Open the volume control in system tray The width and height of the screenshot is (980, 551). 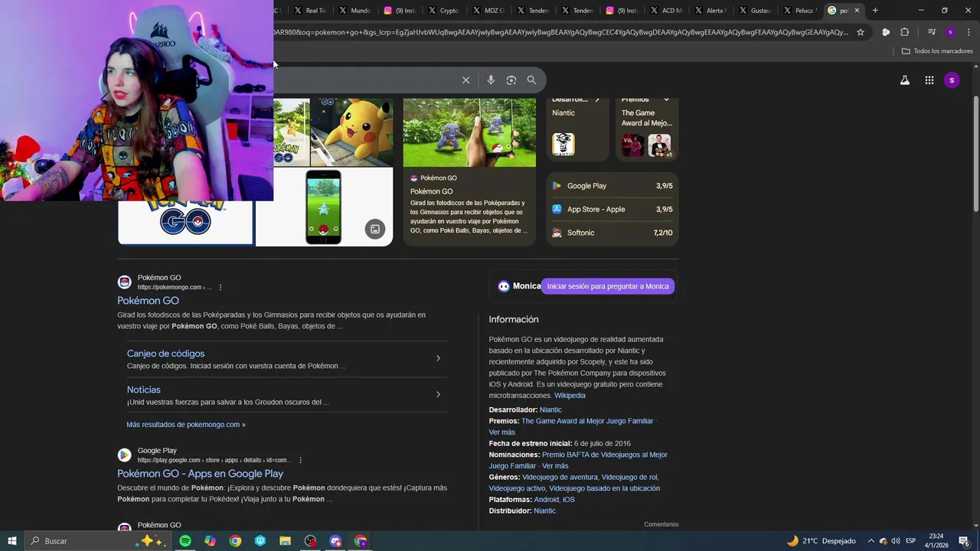tap(896, 541)
